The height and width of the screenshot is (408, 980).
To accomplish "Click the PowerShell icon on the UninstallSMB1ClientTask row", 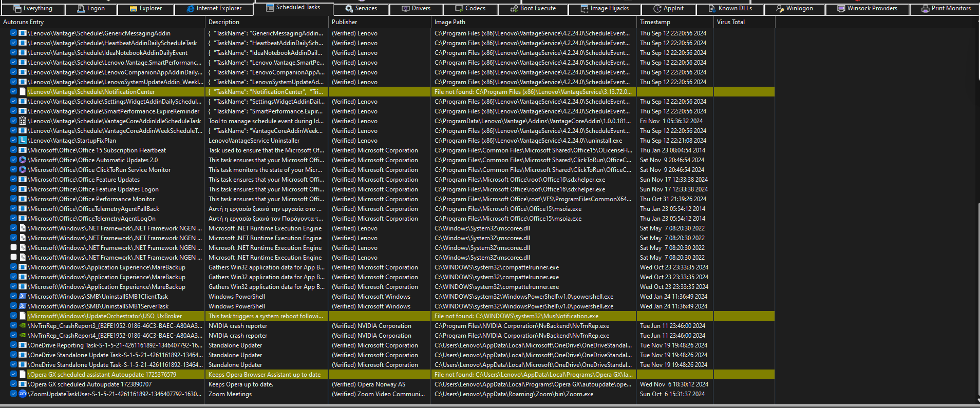I will [23, 297].
